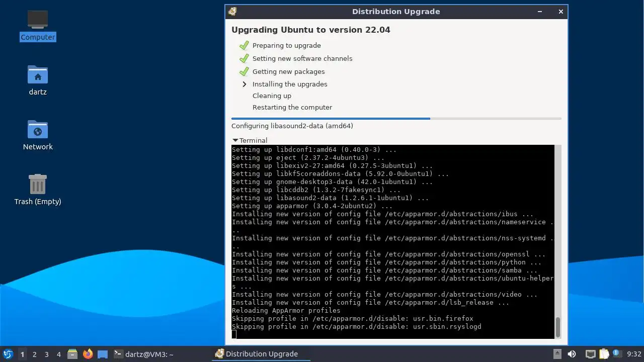Open the update notifier tray icon
Screen dimensions: 644x362
click(617, 354)
